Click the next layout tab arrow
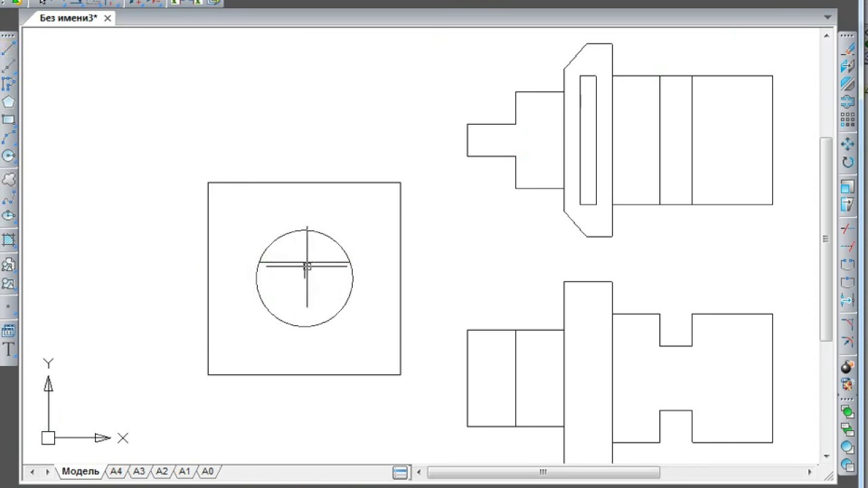This screenshot has height=488, width=868. 47,472
